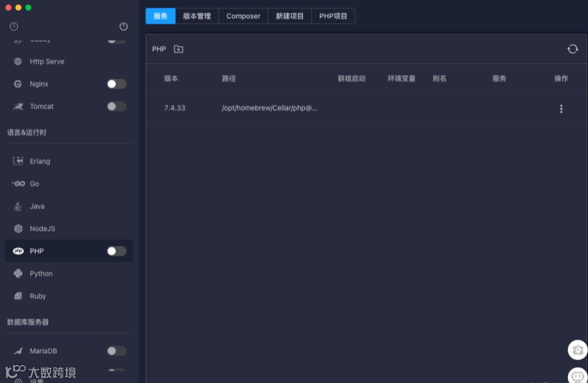Click the power icon in the sidebar
The height and width of the screenshot is (383, 588).
(x=124, y=26)
